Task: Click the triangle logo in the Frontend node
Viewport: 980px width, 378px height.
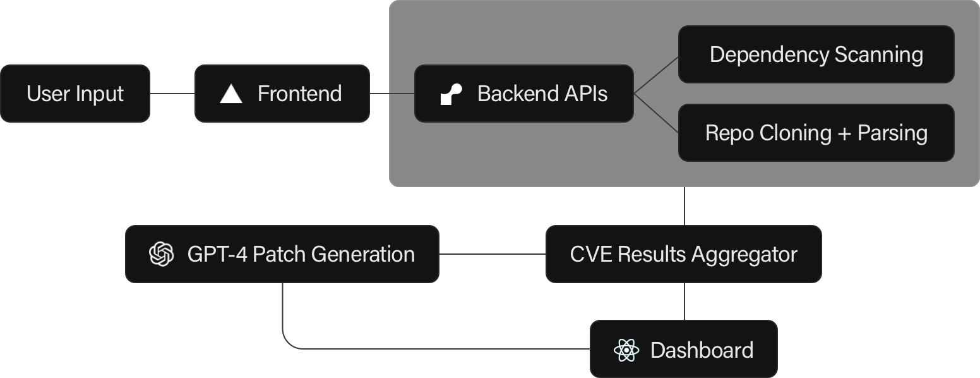Action: pyautogui.click(x=231, y=94)
